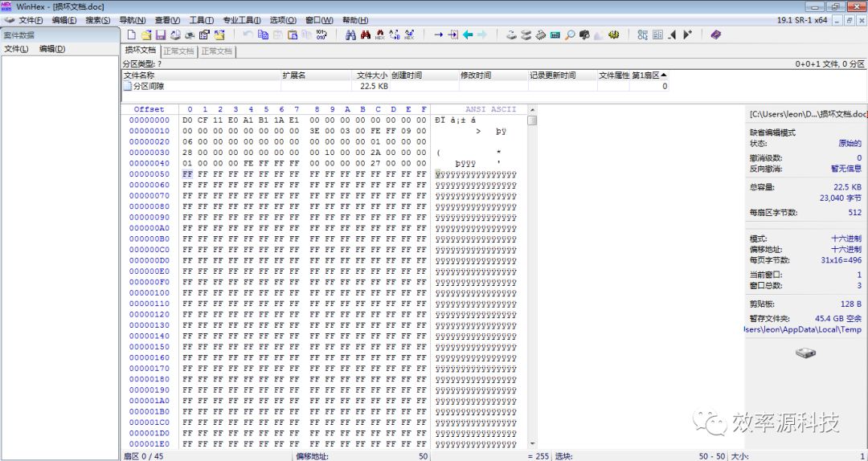868x461 pixels.
Task: Click the magnifying glass icon
Action: 570,35
